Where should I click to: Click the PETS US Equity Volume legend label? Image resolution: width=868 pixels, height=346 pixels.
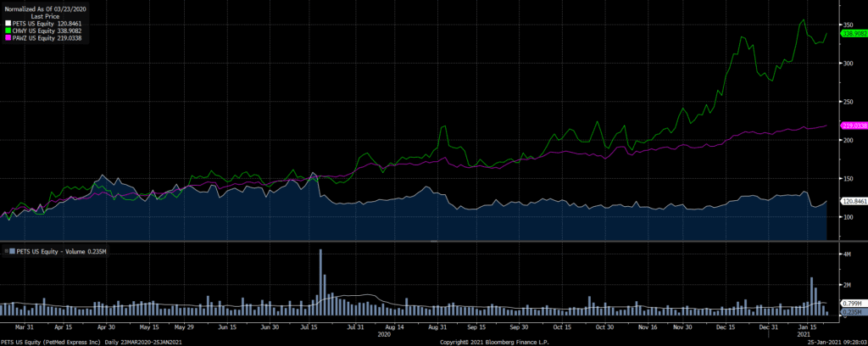click(x=51, y=251)
